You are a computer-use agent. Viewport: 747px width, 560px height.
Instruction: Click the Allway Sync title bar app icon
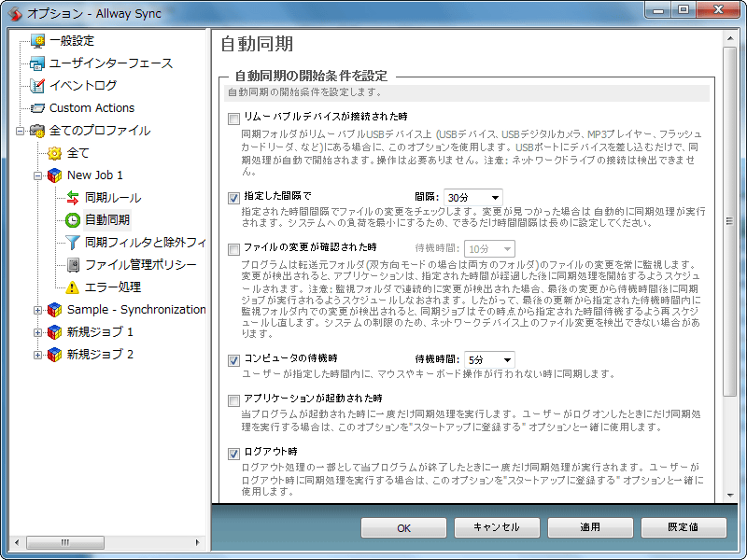coord(15,13)
